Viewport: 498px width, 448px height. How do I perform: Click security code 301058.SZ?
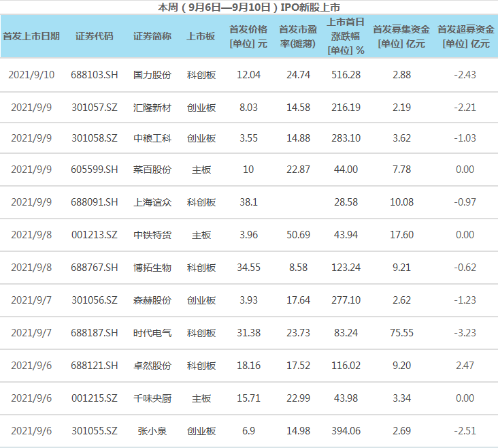pos(94,138)
